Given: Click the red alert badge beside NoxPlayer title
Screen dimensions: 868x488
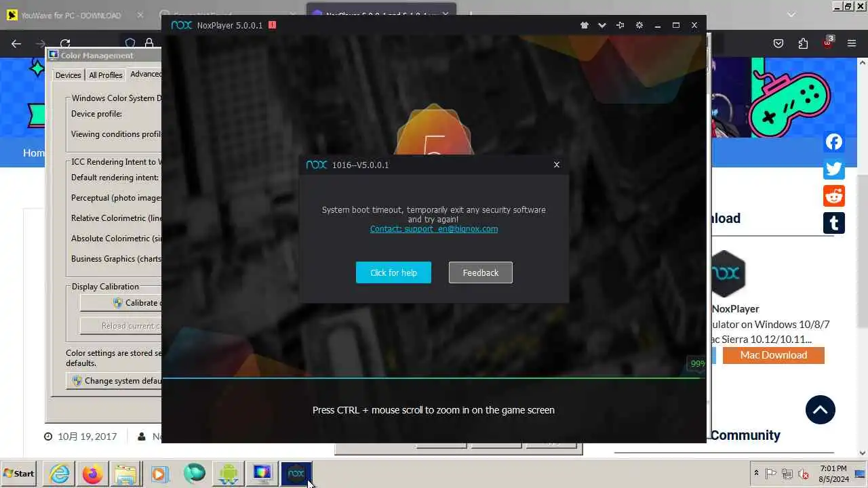Looking at the screenshot, I should (x=272, y=25).
